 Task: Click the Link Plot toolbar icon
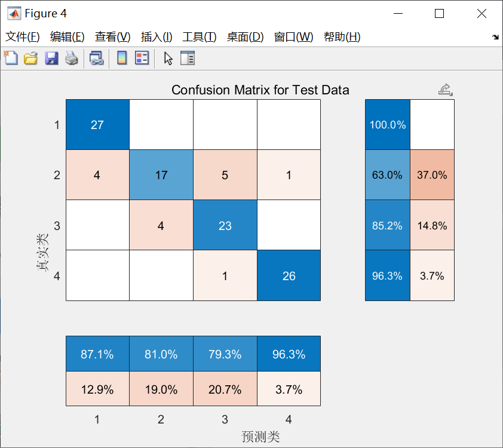click(x=96, y=58)
